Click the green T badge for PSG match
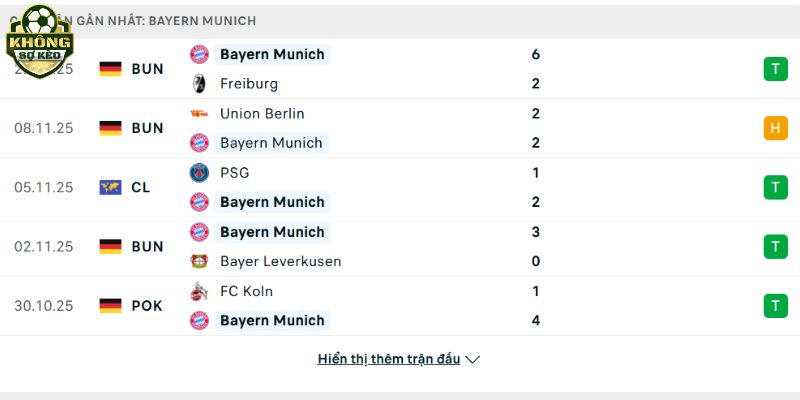This screenshot has width=800, height=400. (775, 187)
